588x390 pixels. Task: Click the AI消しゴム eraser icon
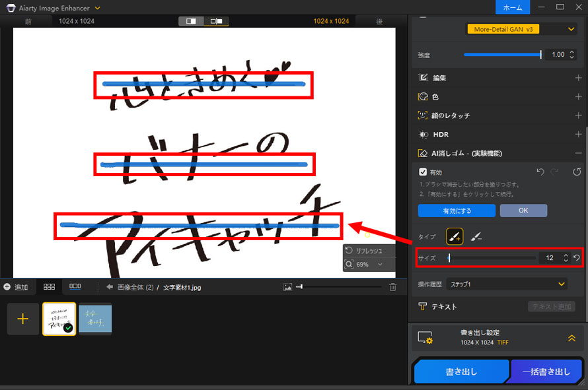click(423, 153)
